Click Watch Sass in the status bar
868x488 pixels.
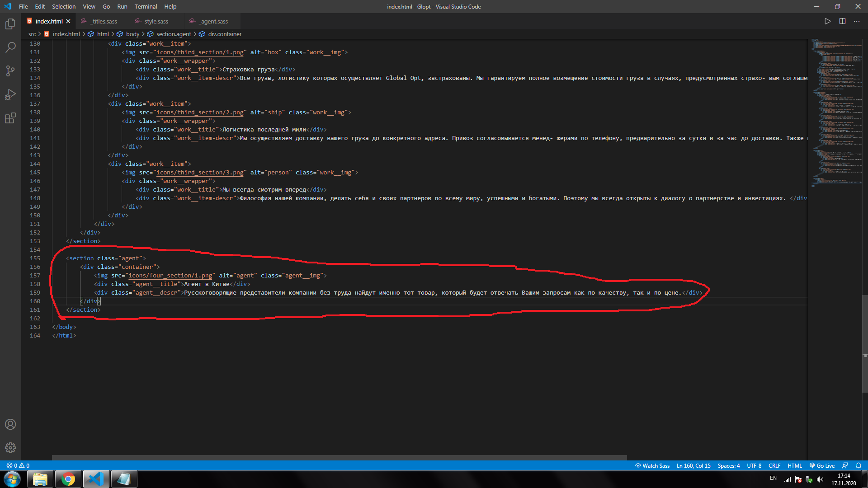(x=652, y=465)
